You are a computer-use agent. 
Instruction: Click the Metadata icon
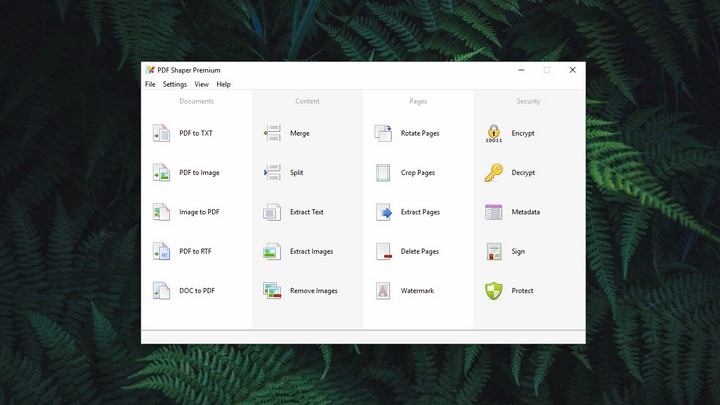pos(494,212)
